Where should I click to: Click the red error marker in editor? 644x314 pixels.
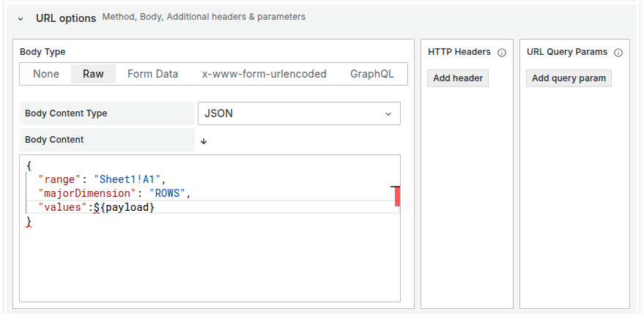[x=397, y=196]
